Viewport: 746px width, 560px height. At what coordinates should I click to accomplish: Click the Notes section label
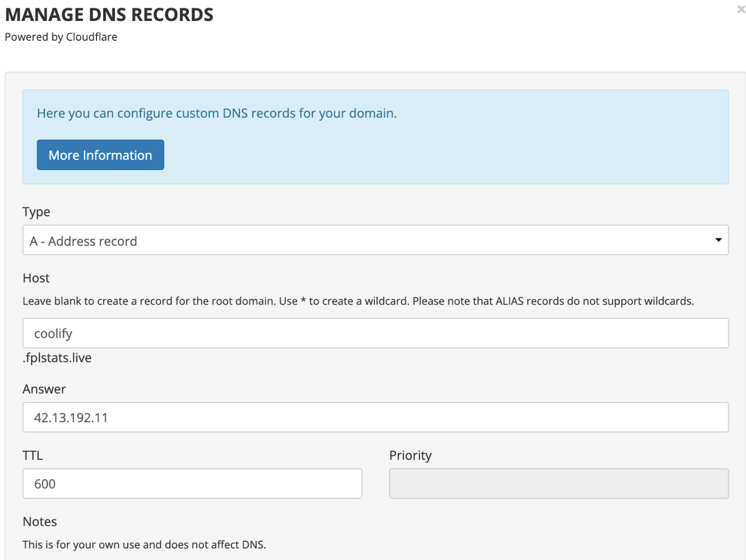pos(39,521)
